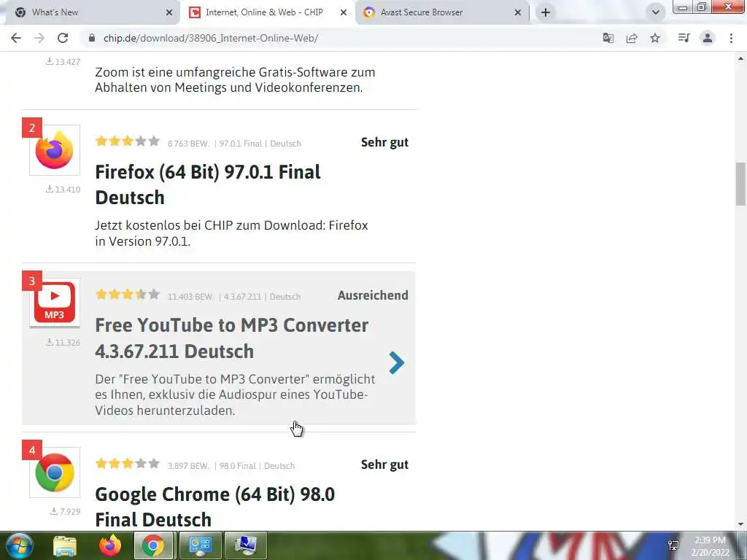Click the '8.763 BEW.' review count

click(188, 144)
